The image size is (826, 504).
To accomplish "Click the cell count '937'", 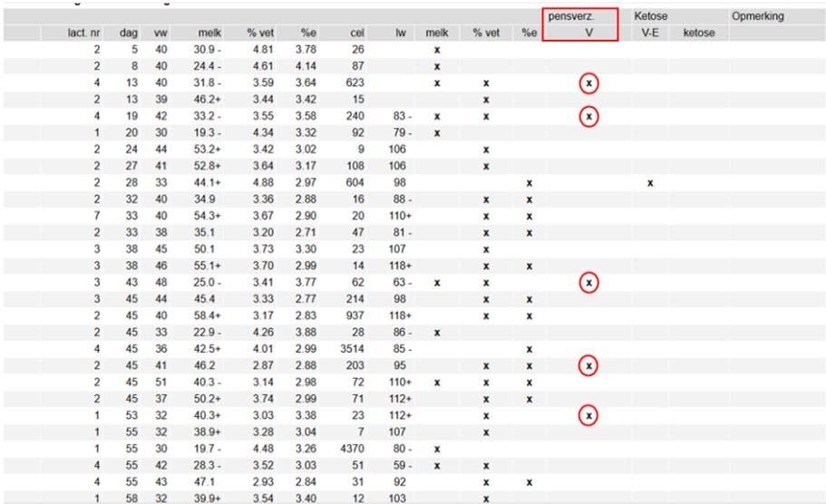I will point(355,315).
